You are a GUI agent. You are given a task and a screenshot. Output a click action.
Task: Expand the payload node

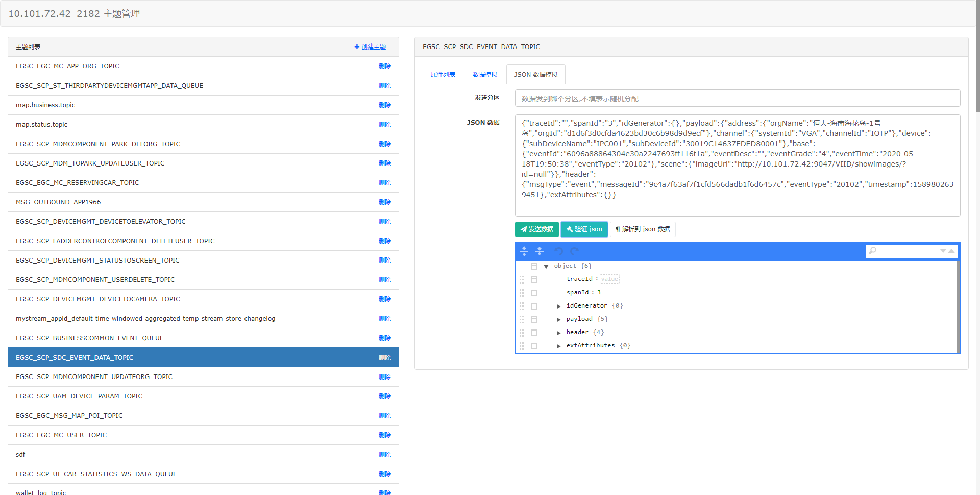pyautogui.click(x=558, y=319)
